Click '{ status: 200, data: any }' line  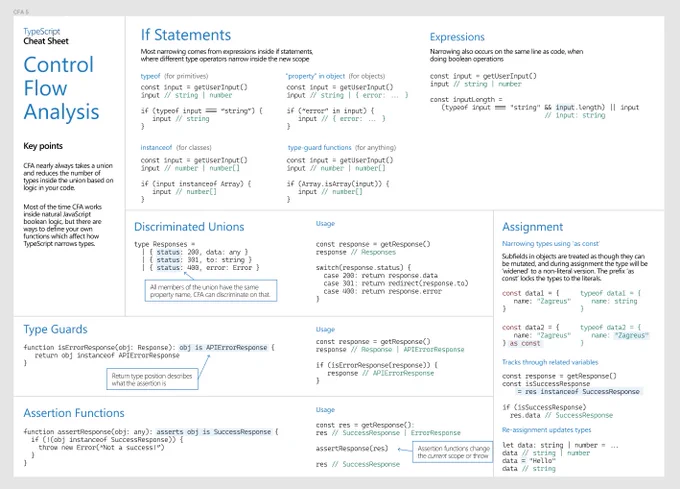click(x=199, y=252)
